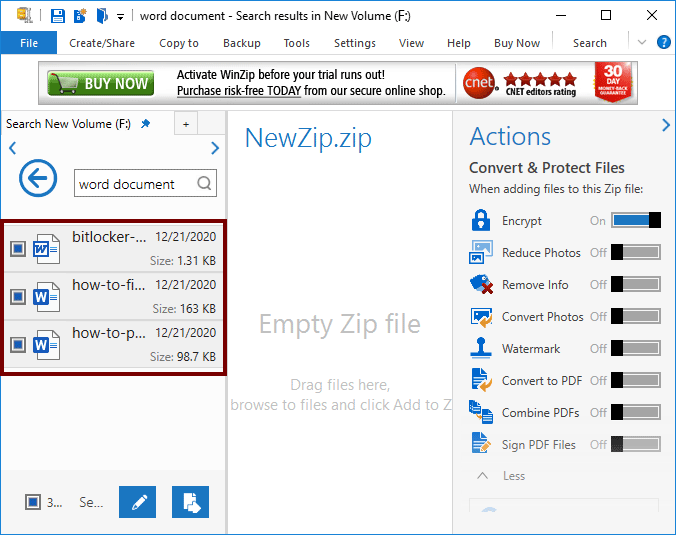Click Word icon of how-to-fi file
This screenshot has width=676, height=535.
(x=46, y=297)
